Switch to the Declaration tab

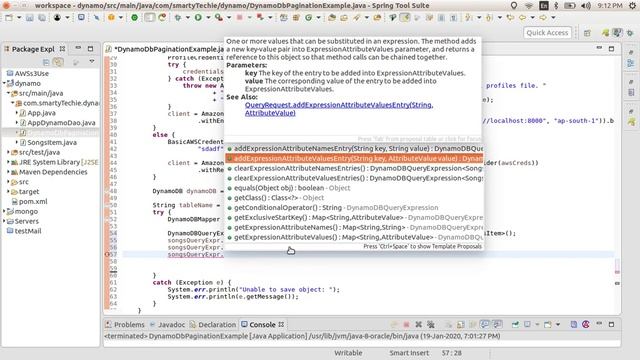pos(213,324)
